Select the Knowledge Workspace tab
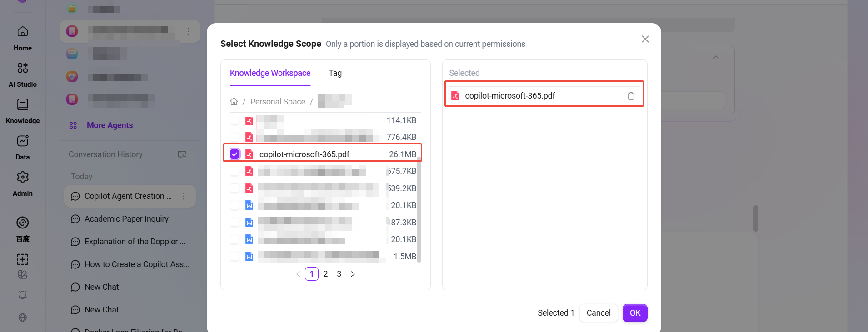868x332 pixels. pyautogui.click(x=270, y=73)
